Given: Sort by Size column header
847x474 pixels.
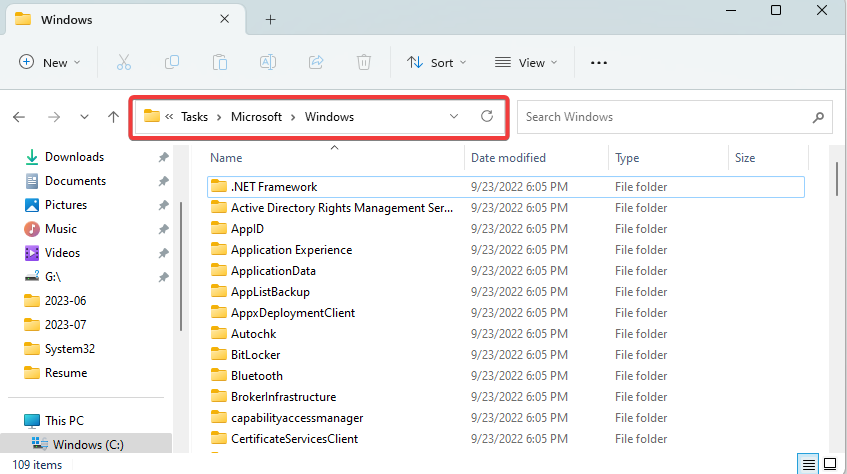Looking at the screenshot, I should pyautogui.click(x=768, y=158).
